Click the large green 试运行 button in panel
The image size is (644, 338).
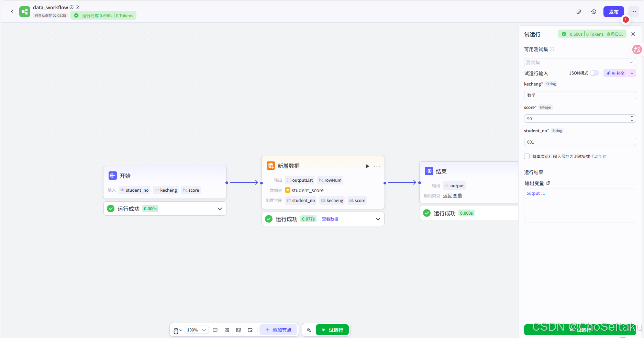coord(580,330)
